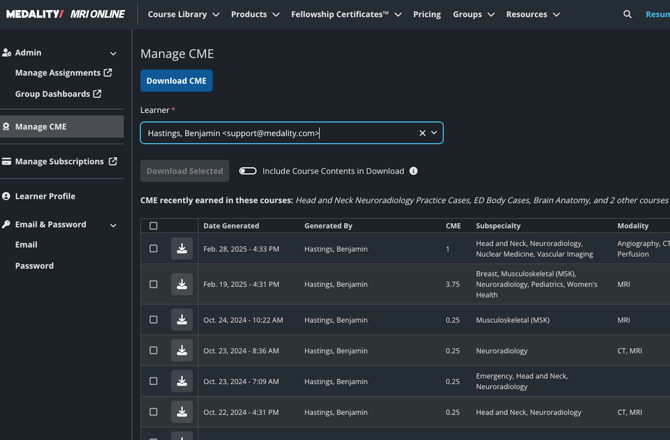Check the box for the Feb. 28, 2025 row
This screenshot has width=670, height=440.
pyautogui.click(x=153, y=249)
